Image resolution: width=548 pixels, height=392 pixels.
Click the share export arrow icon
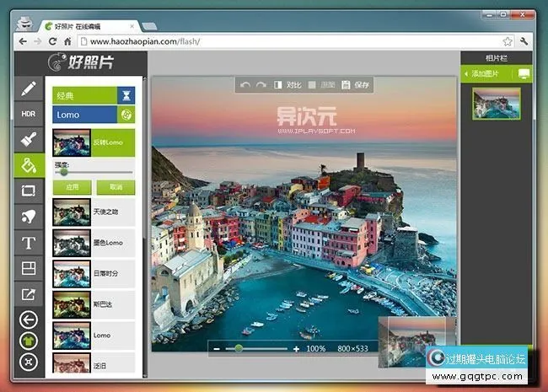29,294
